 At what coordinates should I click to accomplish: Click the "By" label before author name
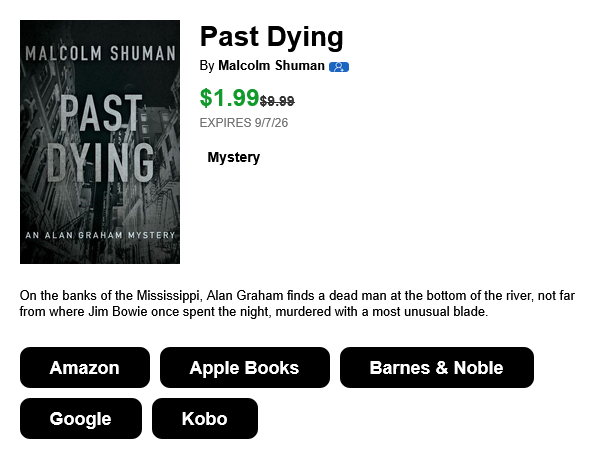click(x=207, y=66)
